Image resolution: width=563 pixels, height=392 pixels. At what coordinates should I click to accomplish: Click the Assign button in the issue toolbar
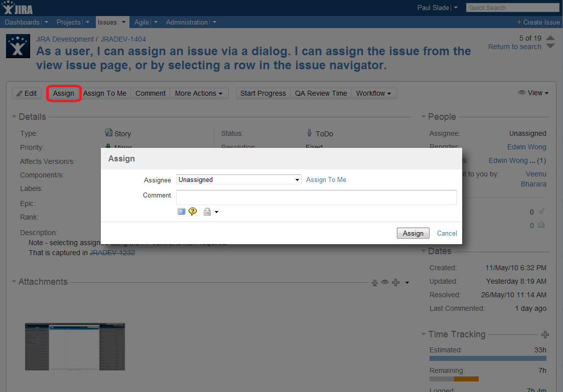click(x=64, y=93)
